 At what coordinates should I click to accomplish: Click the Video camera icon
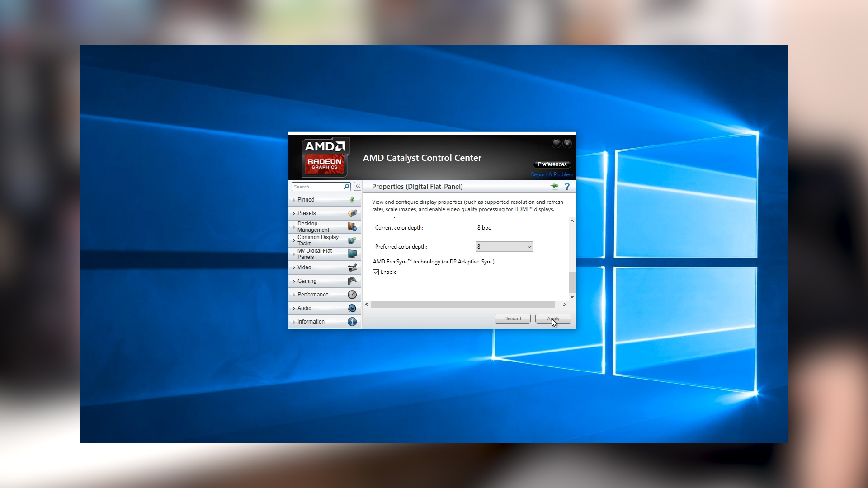(352, 267)
